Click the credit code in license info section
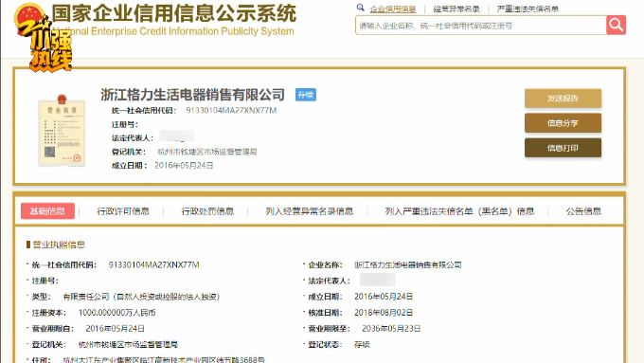This screenshot has height=363, width=644. point(153,264)
